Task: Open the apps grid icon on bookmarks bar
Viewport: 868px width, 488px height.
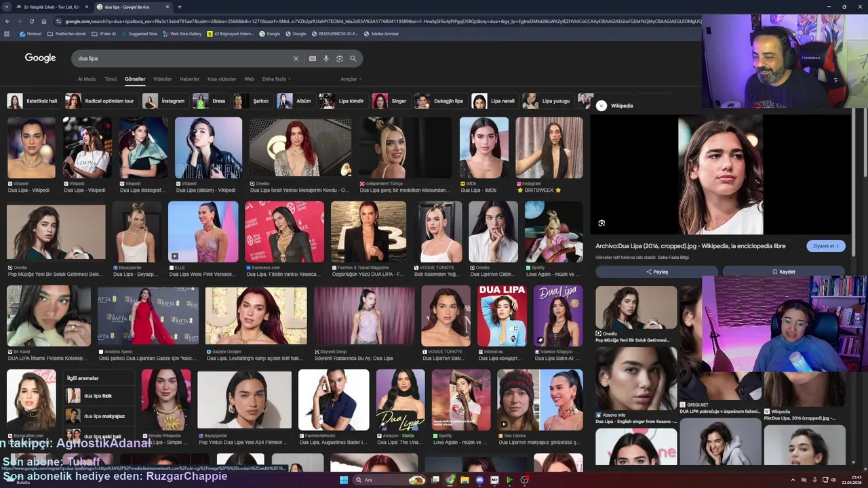Action: tap(7, 33)
